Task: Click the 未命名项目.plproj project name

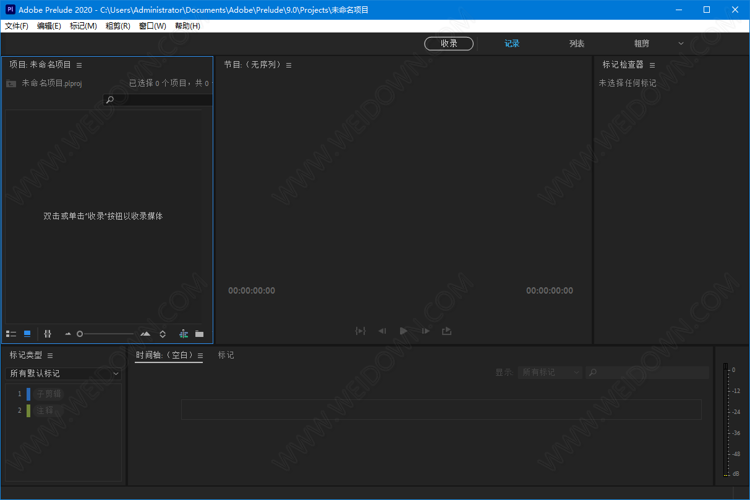Action: (x=52, y=84)
